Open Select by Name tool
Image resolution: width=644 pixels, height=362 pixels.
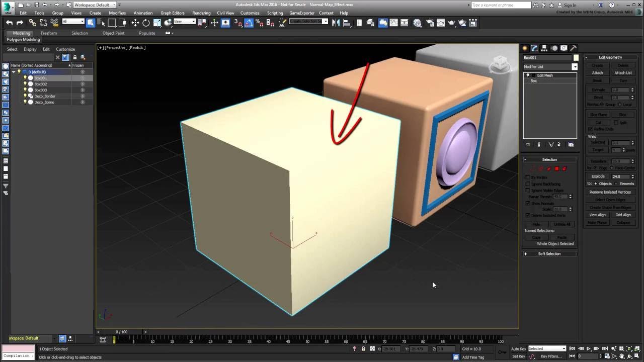pyautogui.click(x=101, y=23)
